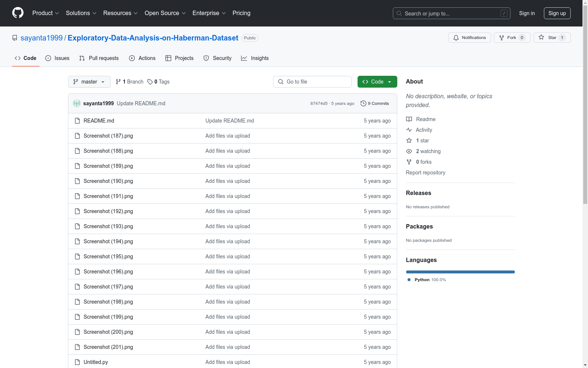Click the sayanta1999 avatar in the commit bar

coord(77,103)
